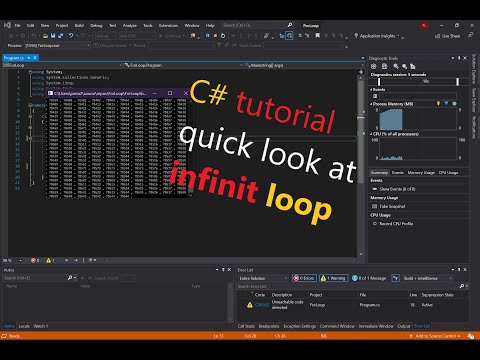Open the Build menu

[x=79, y=25]
